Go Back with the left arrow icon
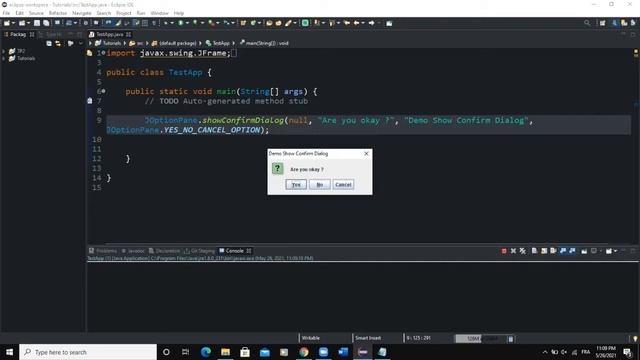 [356, 23]
